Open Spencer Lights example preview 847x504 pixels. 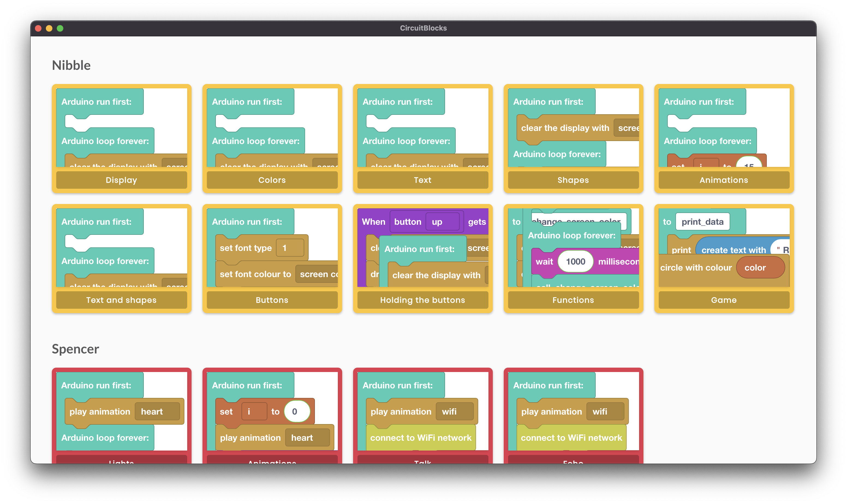(x=121, y=411)
